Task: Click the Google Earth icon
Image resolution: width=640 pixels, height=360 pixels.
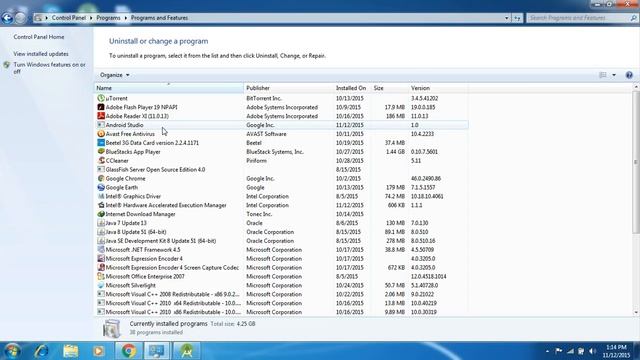Action: (x=101, y=188)
